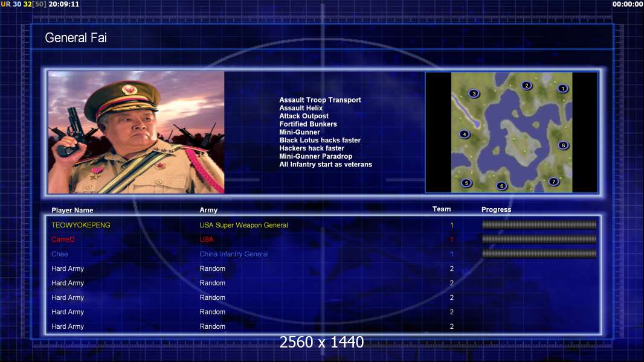Click start position marker 5
644x362 pixels.
coord(466,183)
